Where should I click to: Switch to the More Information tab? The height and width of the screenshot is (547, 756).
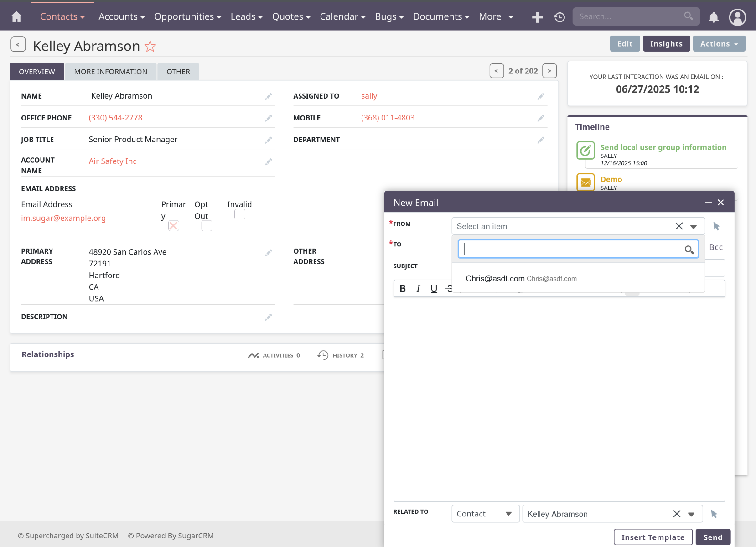click(x=110, y=72)
